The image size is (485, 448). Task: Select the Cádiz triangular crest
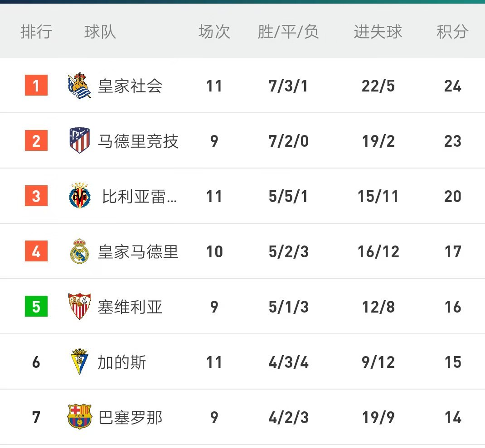pyautogui.click(x=79, y=361)
